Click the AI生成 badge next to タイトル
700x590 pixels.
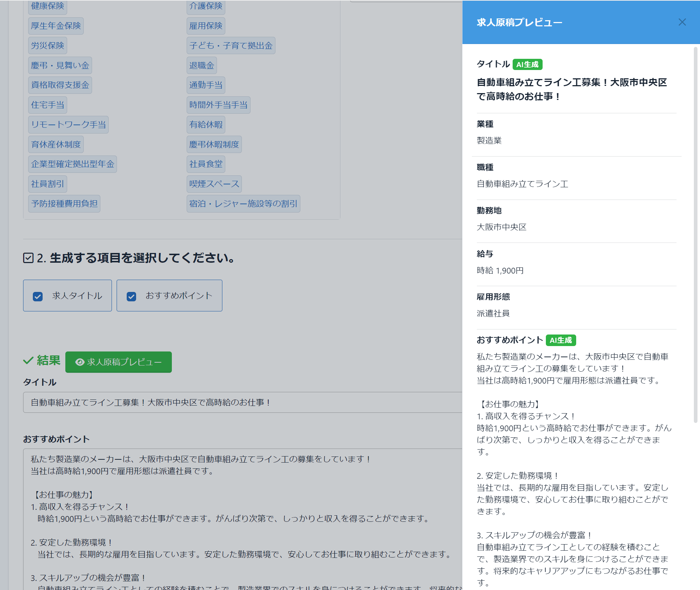[527, 65]
